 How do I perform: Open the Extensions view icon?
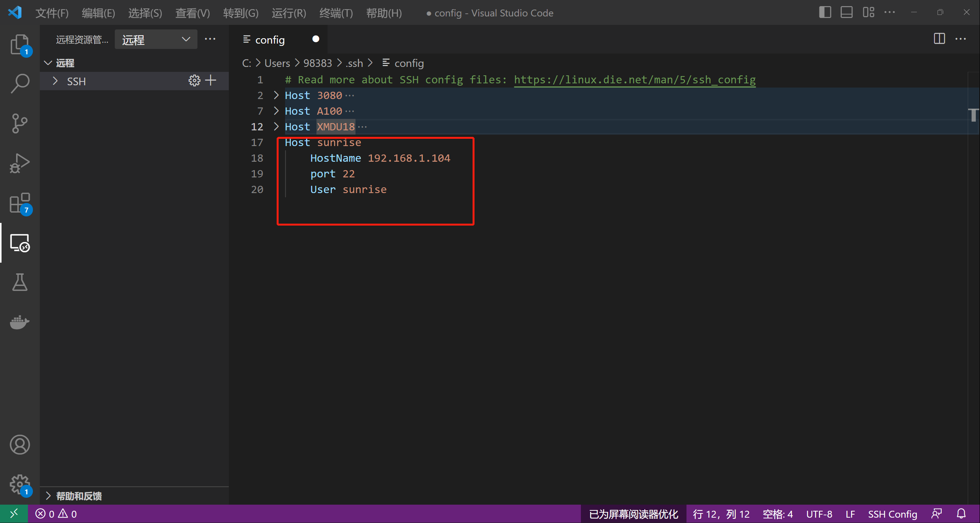(20, 203)
